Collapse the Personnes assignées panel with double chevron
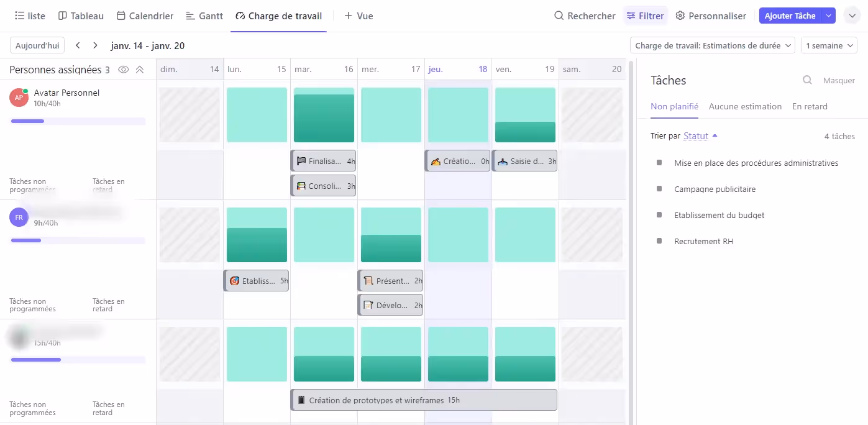The height and width of the screenshot is (425, 868). pyautogui.click(x=140, y=70)
